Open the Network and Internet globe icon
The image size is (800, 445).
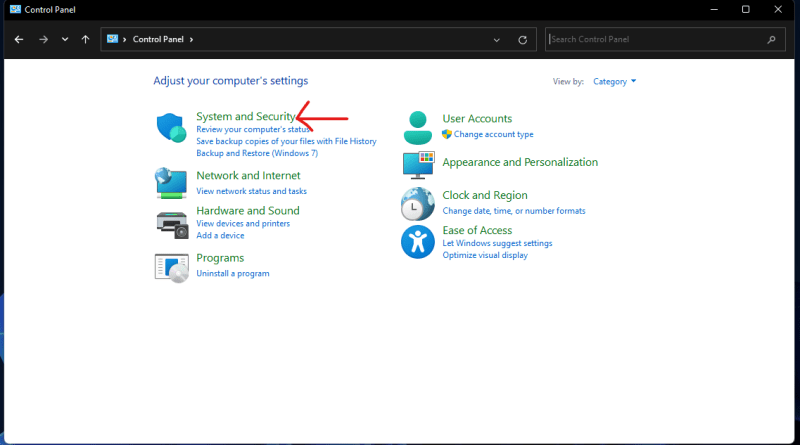click(171, 183)
